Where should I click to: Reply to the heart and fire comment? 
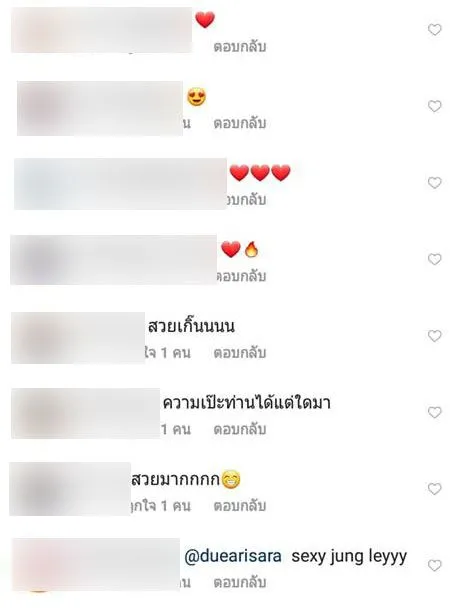242,277
